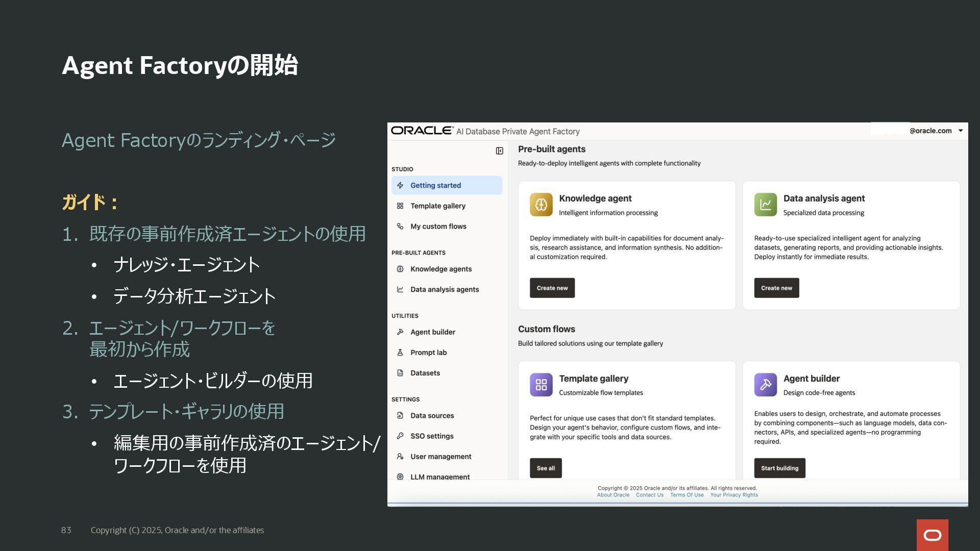Go to Knowledge agents in the sidebar

(440, 269)
